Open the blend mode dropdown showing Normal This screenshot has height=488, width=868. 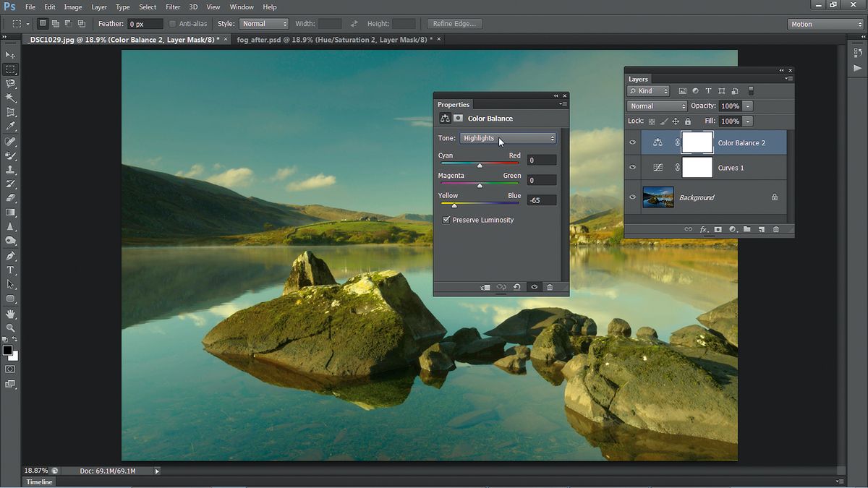pyautogui.click(x=656, y=106)
